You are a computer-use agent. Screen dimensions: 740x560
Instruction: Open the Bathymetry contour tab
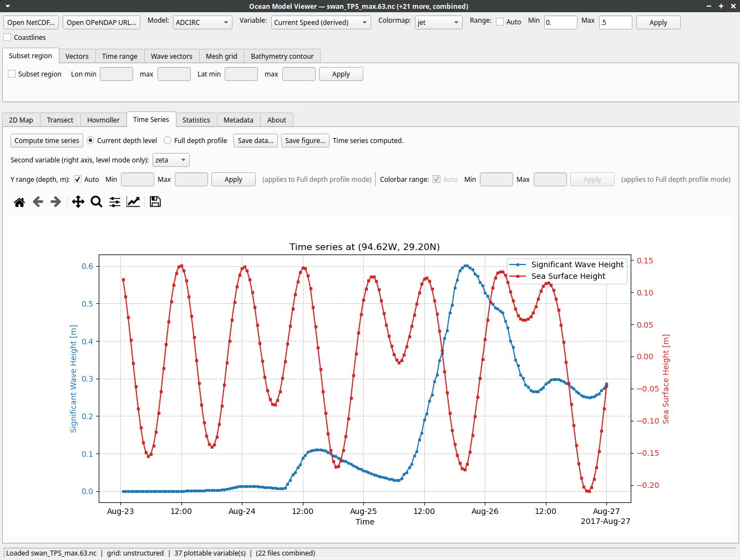click(282, 56)
